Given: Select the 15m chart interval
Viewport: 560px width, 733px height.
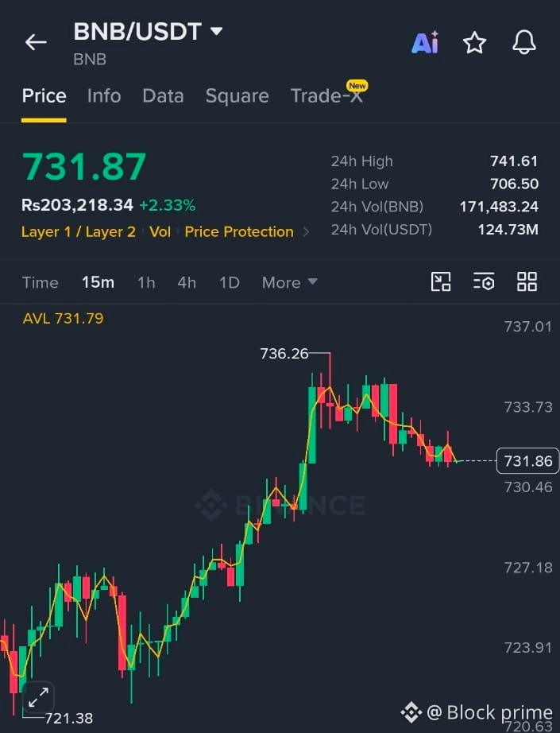Looking at the screenshot, I should (x=98, y=282).
